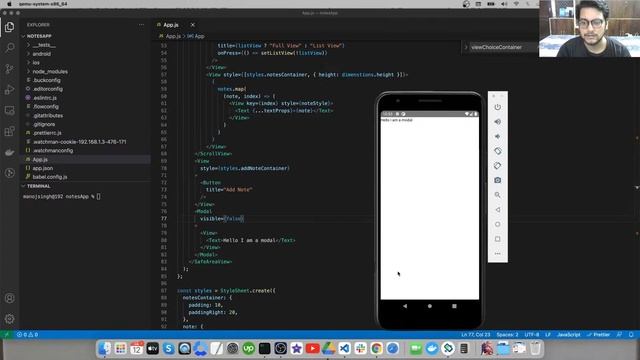
Task: Open the Search view in activity bar
Action: coord(9,48)
